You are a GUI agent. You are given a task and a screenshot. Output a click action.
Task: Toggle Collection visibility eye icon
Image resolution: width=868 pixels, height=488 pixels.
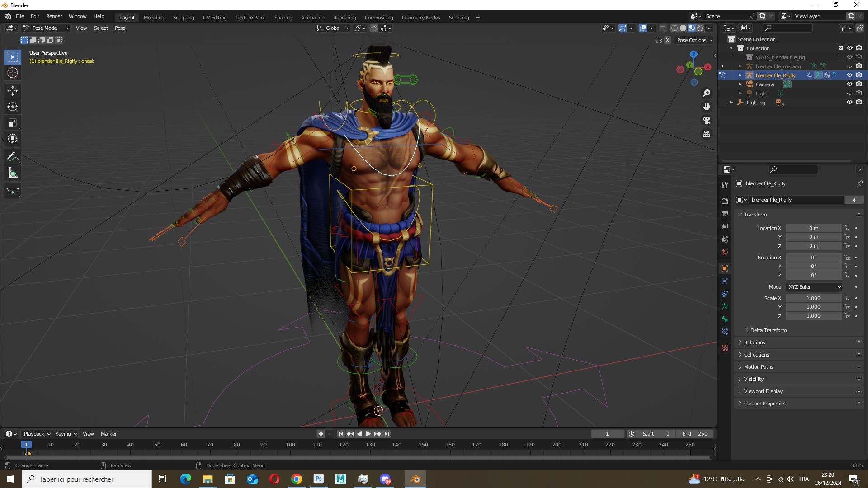pyautogui.click(x=849, y=48)
